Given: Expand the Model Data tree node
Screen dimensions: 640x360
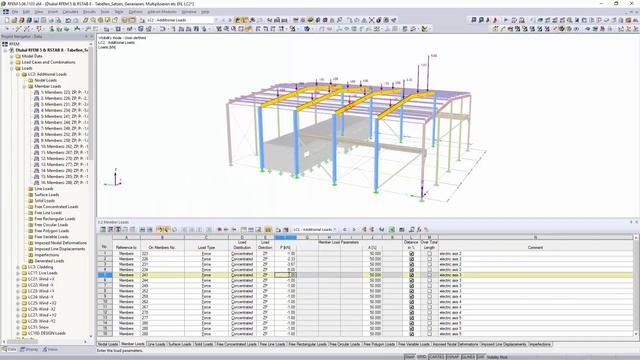Looking at the screenshot, I should pyautogui.click(x=12, y=56).
